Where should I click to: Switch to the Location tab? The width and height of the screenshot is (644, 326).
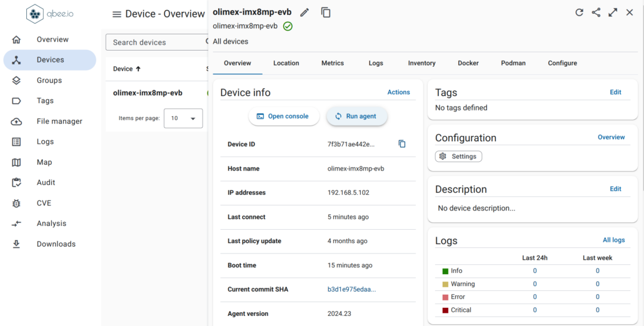tap(286, 63)
